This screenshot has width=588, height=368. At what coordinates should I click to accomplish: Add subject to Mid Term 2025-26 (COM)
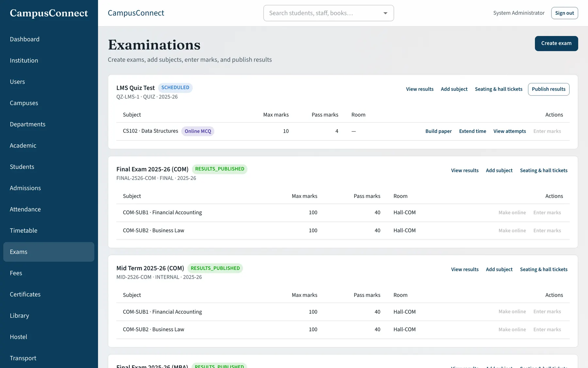499,270
